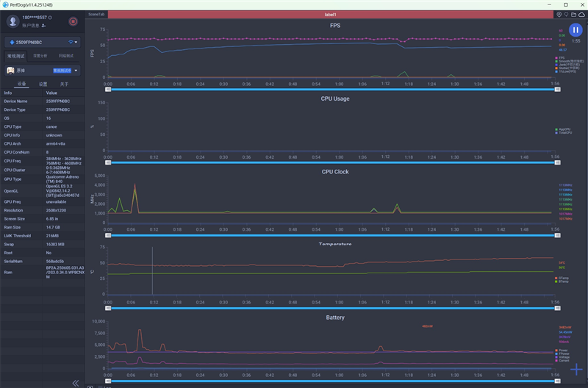Pause the test with the blue pause button
Viewport: 588px width, 388px height.
click(576, 30)
